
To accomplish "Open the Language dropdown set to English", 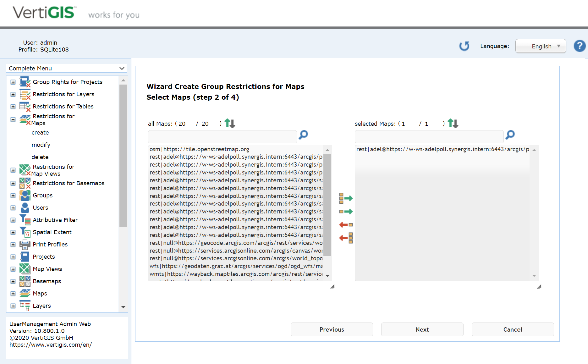I will coord(540,46).
